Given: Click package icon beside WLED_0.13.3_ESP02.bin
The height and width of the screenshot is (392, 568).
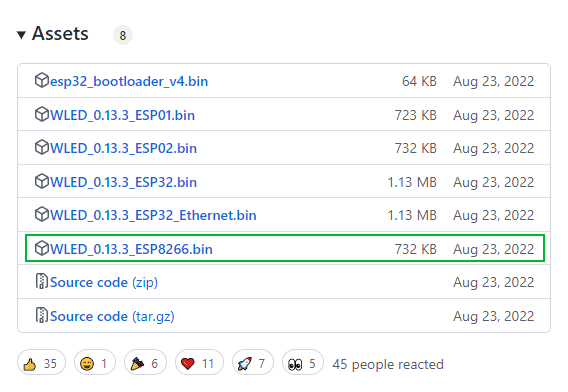Looking at the screenshot, I should (x=42, y=147).
